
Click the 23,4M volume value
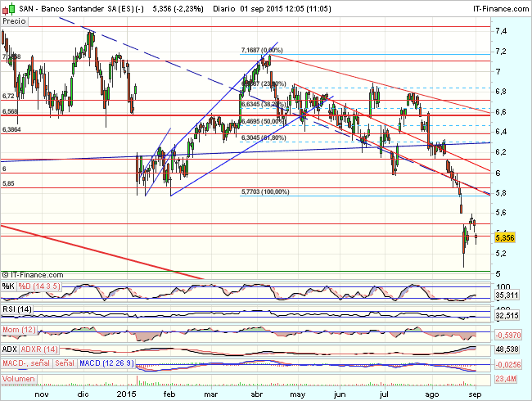[x=506, y=379]
